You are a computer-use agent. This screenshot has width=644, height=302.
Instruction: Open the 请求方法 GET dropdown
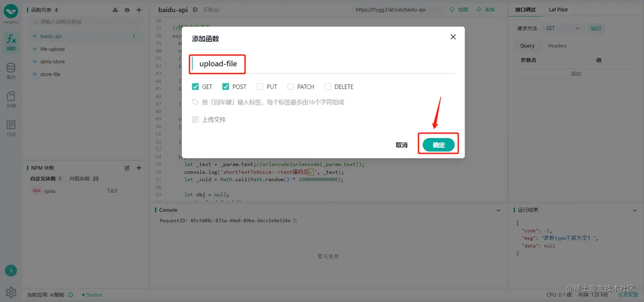[563, 28]
